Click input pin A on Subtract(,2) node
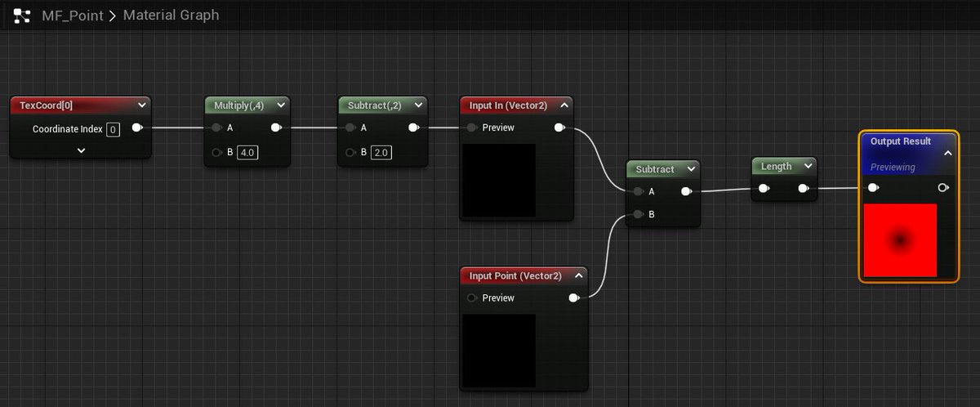Viewport: 980px width, 407px height. tap(350, 127)
